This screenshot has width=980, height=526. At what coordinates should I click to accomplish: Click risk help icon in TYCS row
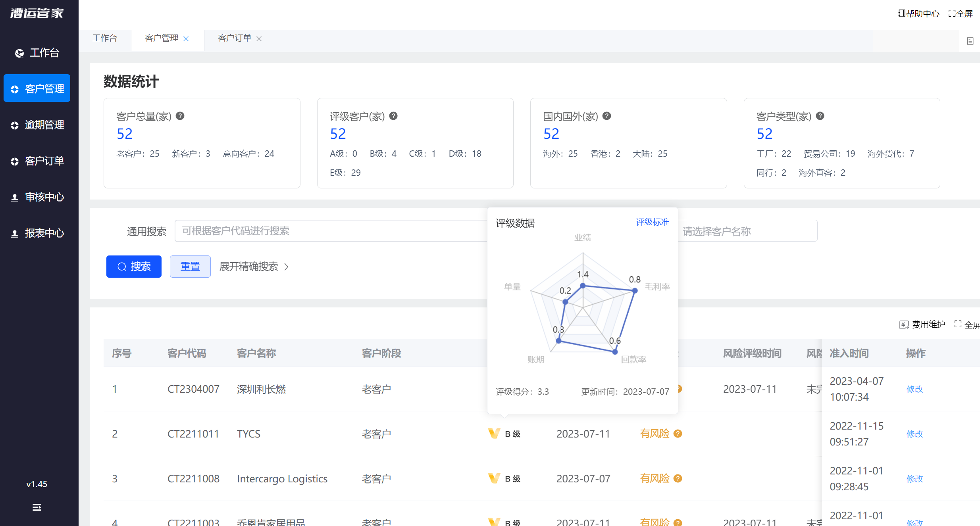(678, 434)
